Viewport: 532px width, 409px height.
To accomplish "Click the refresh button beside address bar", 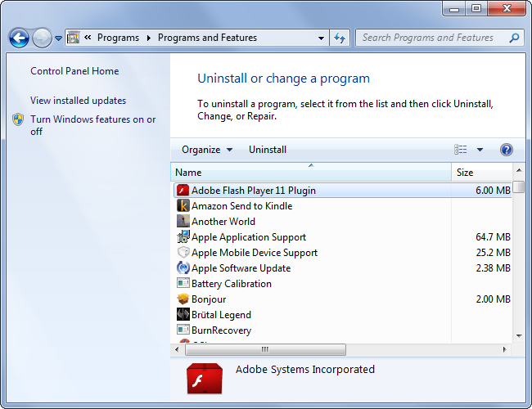I will (x=340, y=38).
